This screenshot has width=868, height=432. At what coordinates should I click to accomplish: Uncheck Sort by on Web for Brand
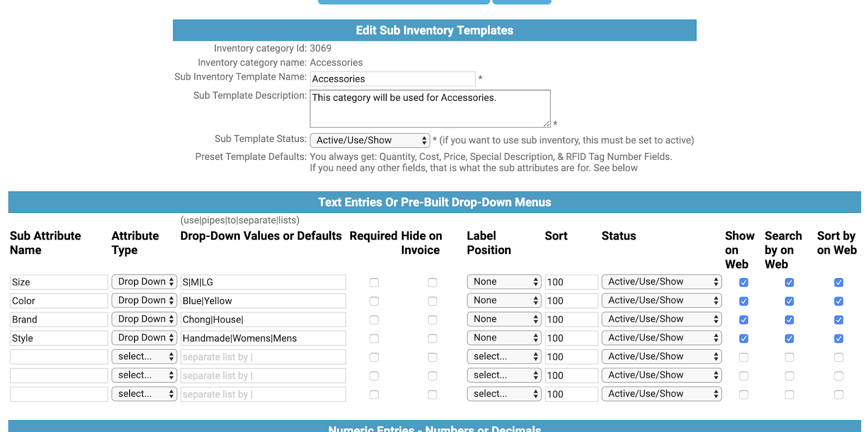(x=839, y=320)
